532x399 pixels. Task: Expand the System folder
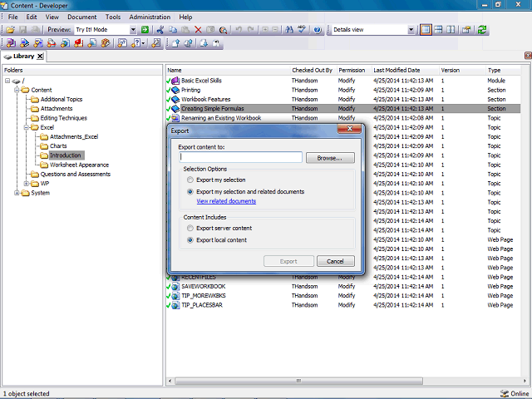point(17,193)
